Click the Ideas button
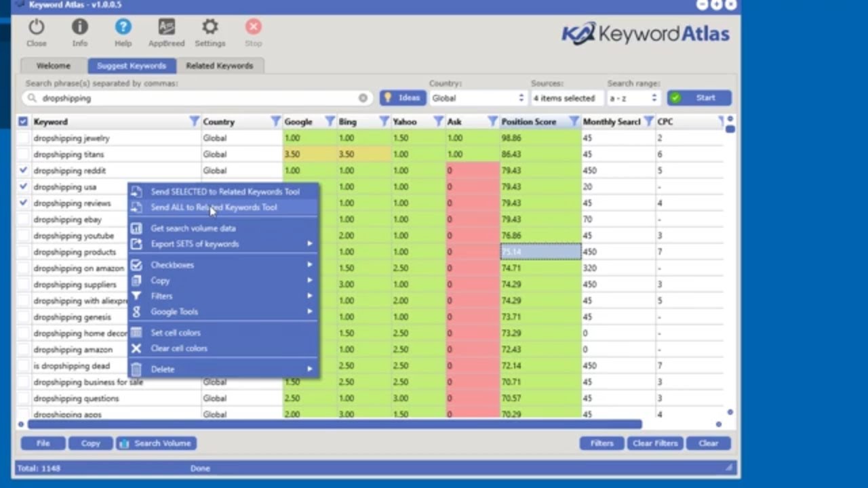The height and width of the screenshot is (488, 868). pos(403,98)
